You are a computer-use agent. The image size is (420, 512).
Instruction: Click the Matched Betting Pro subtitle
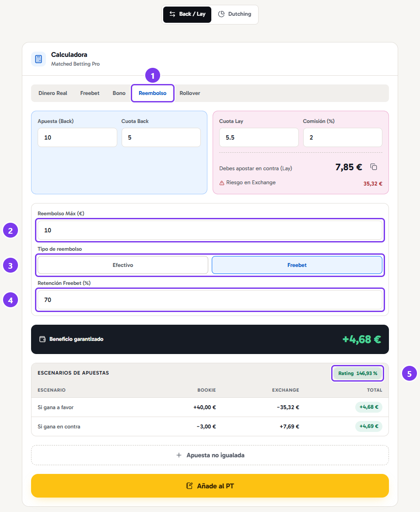[x=75, y=64]
